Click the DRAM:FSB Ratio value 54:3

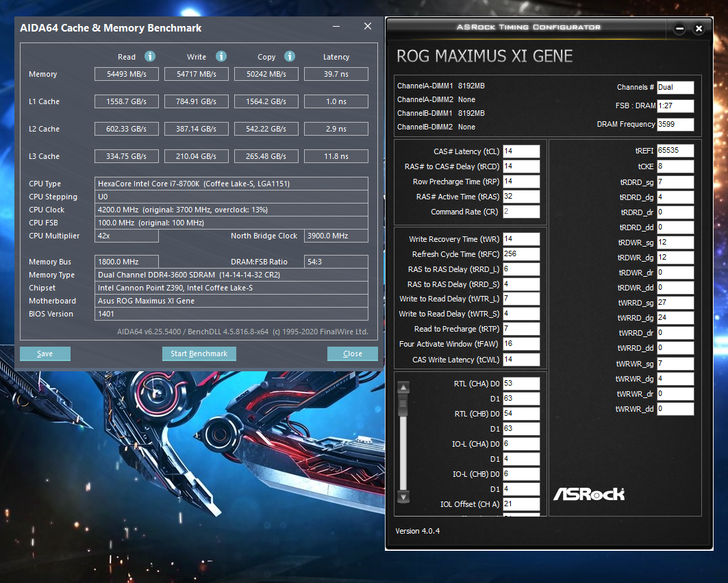(x=336, y=262)
